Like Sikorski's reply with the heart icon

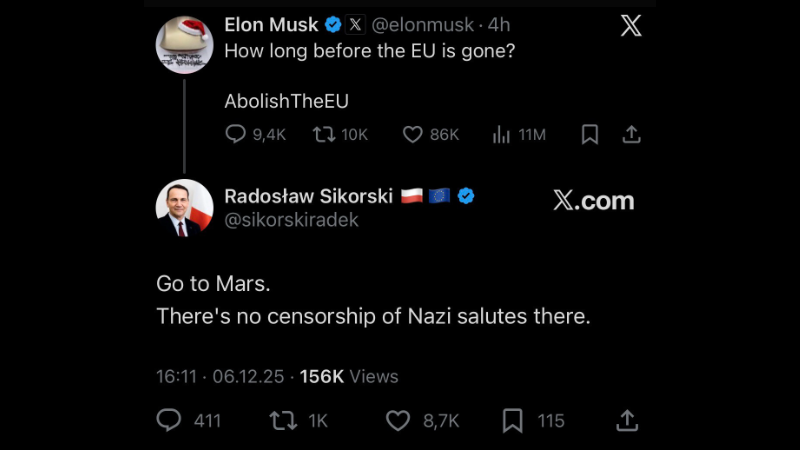pyautogui.click(x=398, y=421)
